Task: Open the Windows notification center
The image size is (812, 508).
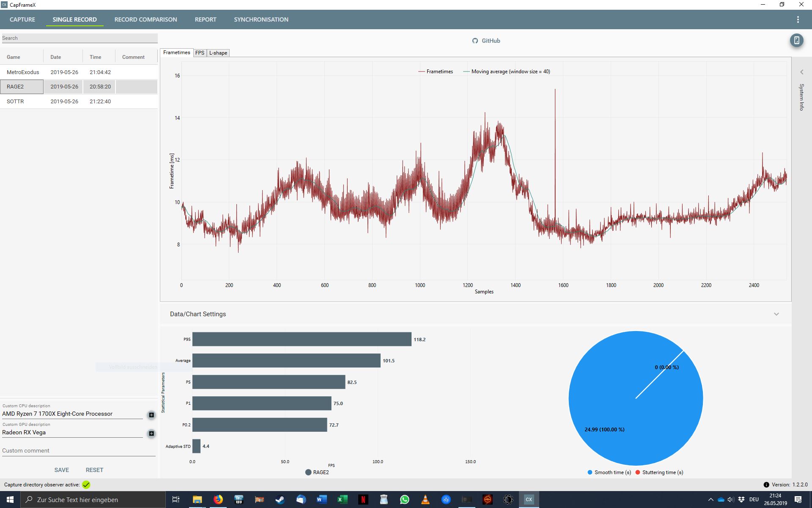Action: pos(798,500)
